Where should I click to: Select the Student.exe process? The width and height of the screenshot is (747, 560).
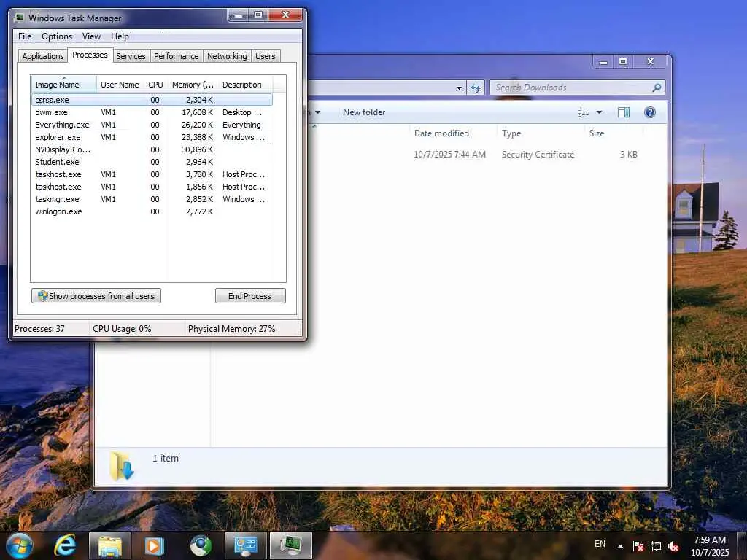[x=152, y=162]
